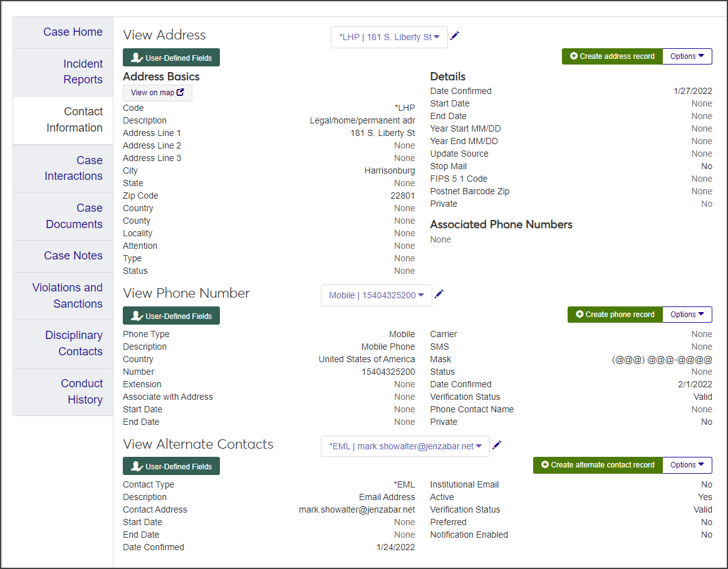
Task: Click the pencil icon beside alternate contacts dropdown
Action: 497,445
